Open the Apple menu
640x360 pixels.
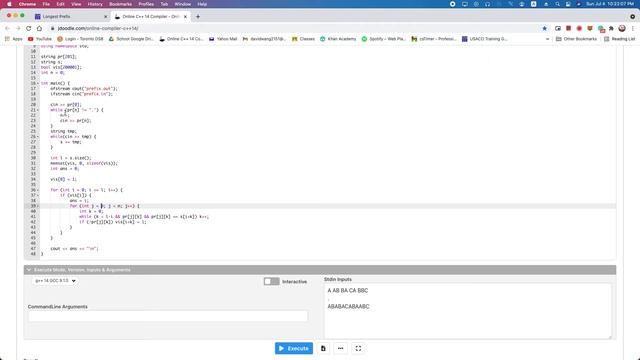coord(9,4)
